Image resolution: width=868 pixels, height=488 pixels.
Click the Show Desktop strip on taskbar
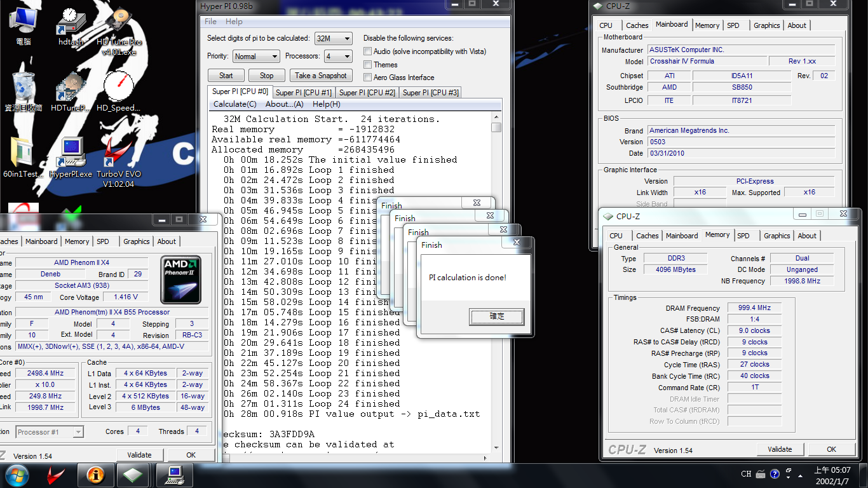point(863,475)
